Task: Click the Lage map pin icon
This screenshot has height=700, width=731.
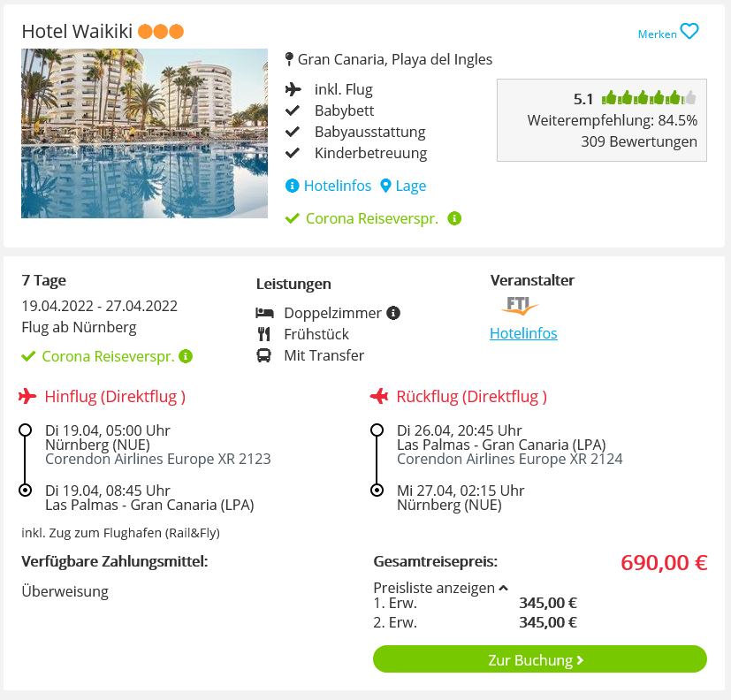Action: coord(385,186)
